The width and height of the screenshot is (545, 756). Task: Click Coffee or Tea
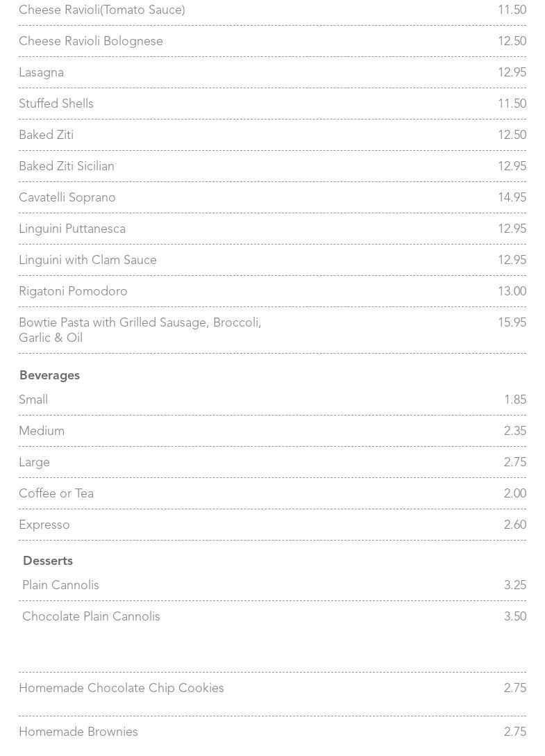coord(56,494)
